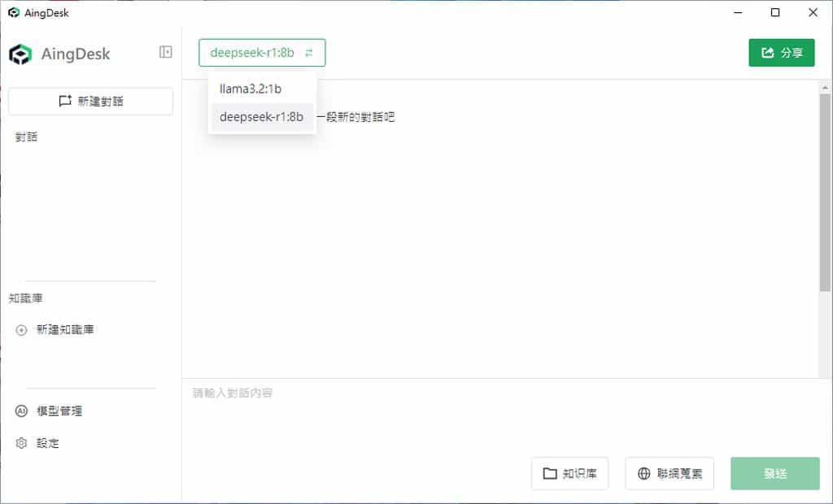This screenshot has width=833, height=504.
Task: Open the deepseek-r1:8b model selector dropdown
Action: pyautogui.click(x=262, y=53)
